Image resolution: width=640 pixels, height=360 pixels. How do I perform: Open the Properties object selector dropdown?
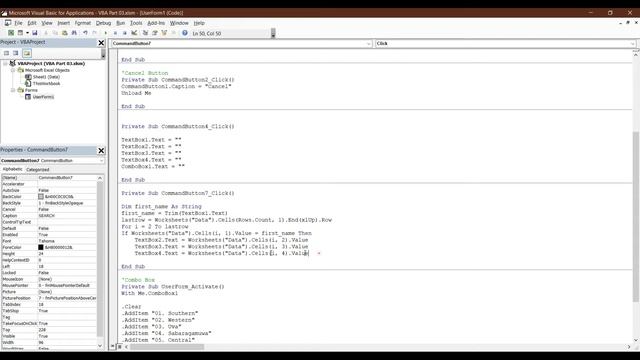tap(101, 161)
